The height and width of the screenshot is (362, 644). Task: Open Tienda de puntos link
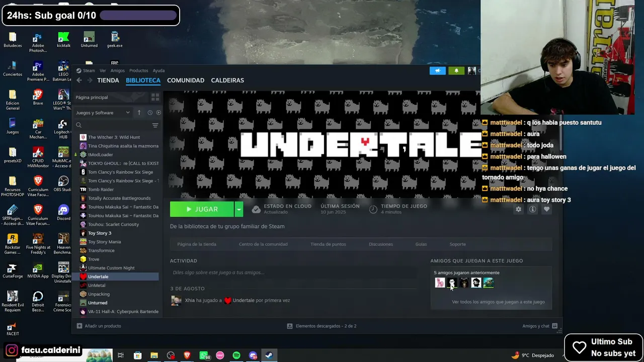pos(328,244)
